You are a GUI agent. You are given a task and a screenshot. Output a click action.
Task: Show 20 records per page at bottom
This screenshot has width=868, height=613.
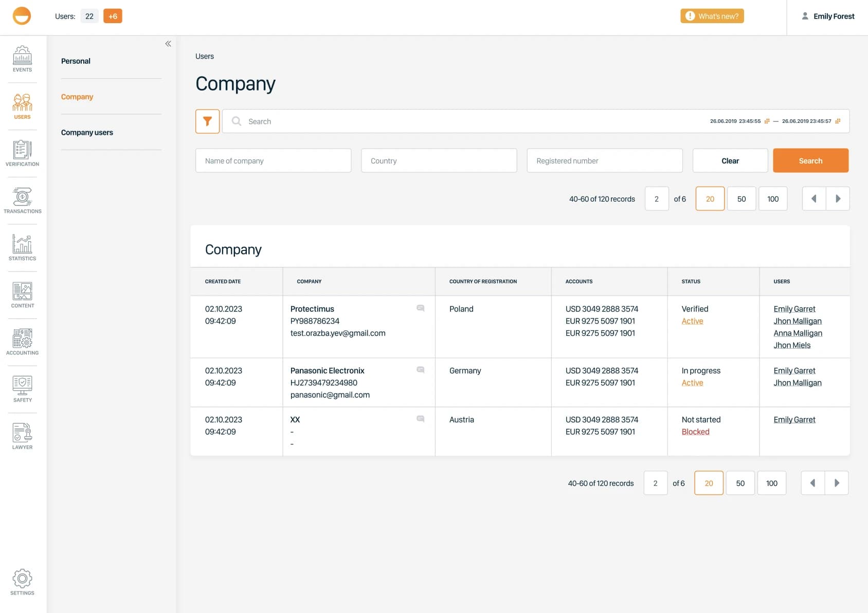coord(709,483)
